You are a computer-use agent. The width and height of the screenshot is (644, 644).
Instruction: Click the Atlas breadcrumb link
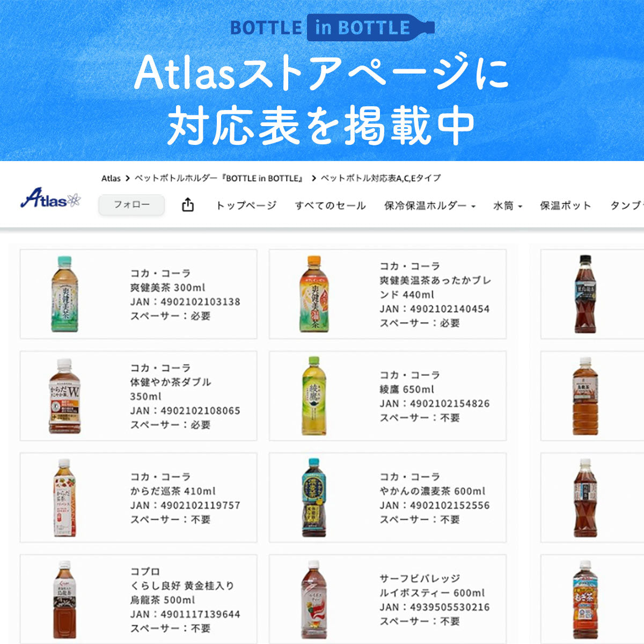tap(111, 178)
